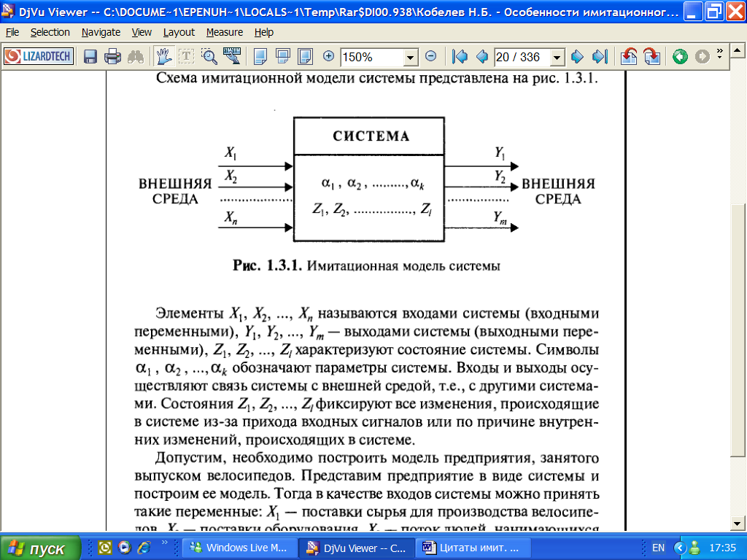This screenshot has width=747, height=560.
Task: Click the word 'Элементы' in the paragraph
Action: 189,314
